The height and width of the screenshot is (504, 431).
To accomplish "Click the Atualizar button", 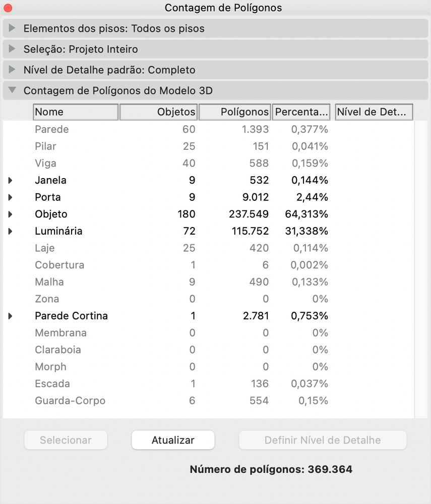I will [173, 440].
